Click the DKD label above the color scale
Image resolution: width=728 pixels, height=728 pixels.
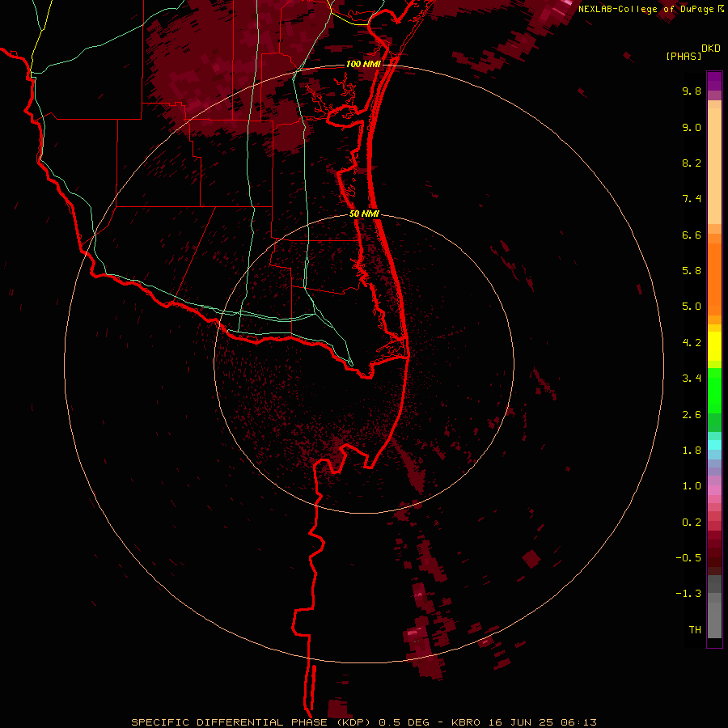pos(710,49)
